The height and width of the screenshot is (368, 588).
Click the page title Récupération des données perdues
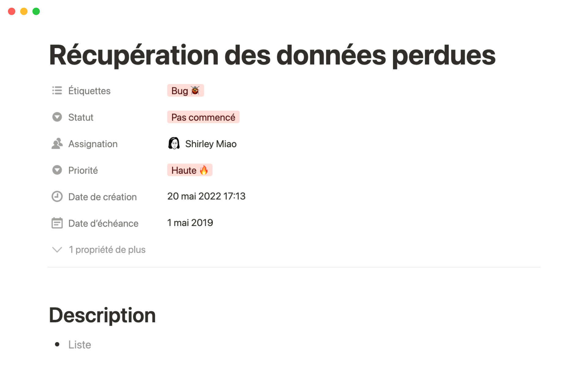(x=272, y=55)
